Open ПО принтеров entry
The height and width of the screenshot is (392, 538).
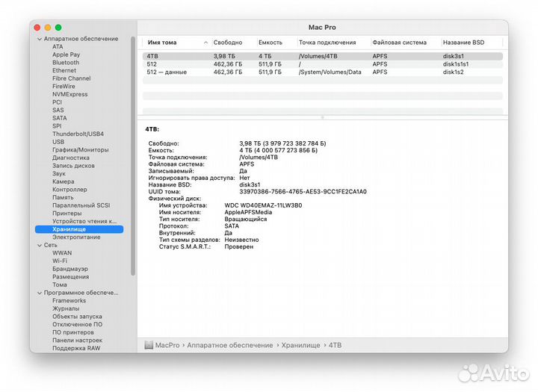tap(73, 332)
